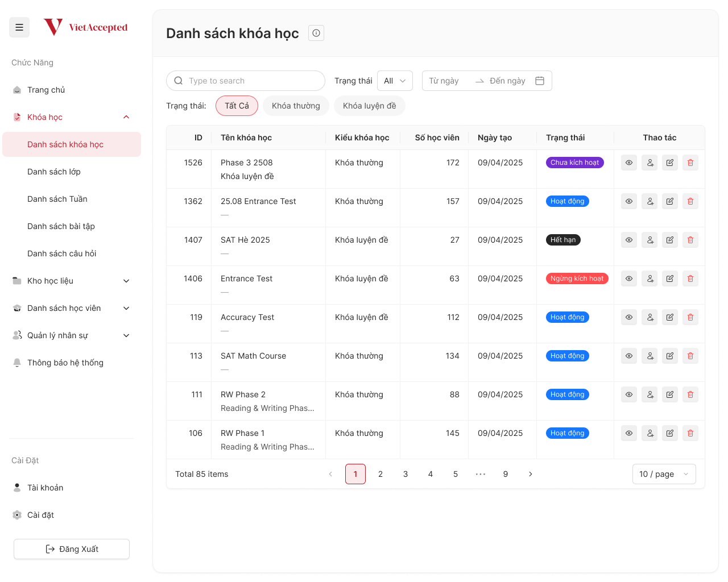
Task: Toggle the hamburger sidebar menu button
Action: pos(19,27)
